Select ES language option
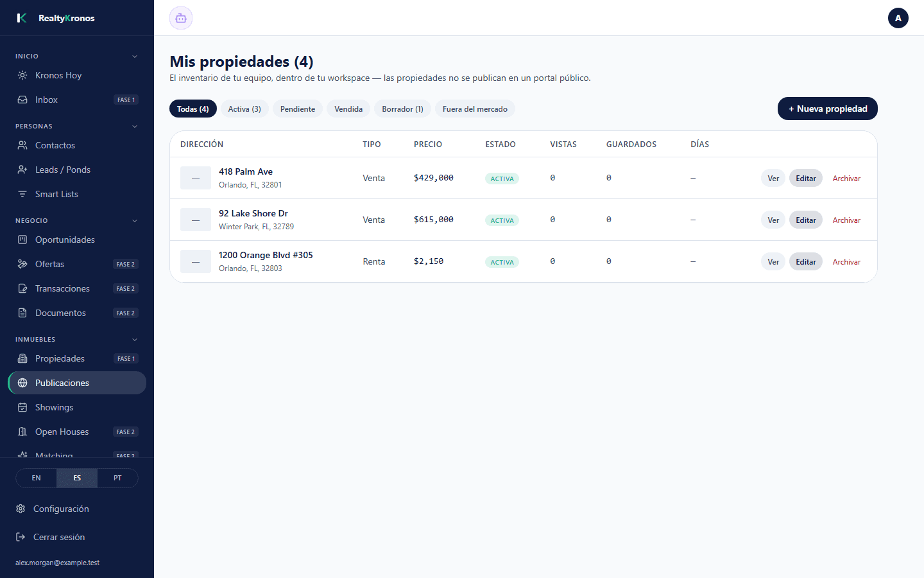The image size is (924, 578). (x=77, y=478)
